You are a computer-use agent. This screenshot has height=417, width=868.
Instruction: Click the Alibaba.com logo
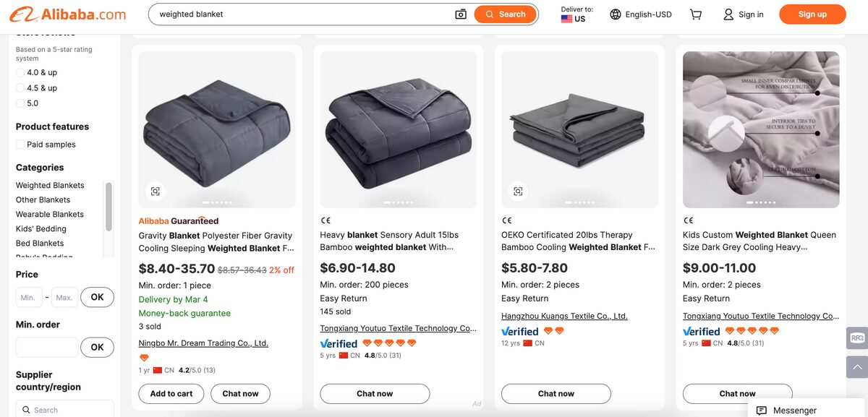pyautogui.click(x=67, y=14)
